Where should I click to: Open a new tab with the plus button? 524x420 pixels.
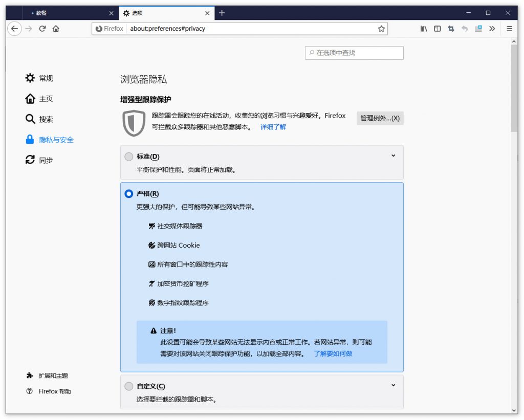tap(222, 13)
